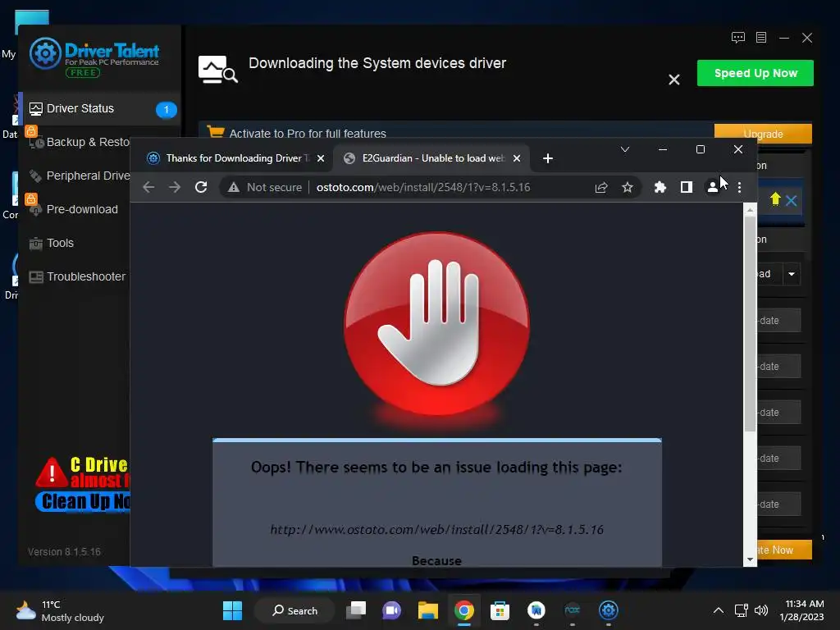840x630 pixels.
Task: Click the blue X icon in Driver Talent row
Action: (x=792, y=201)
